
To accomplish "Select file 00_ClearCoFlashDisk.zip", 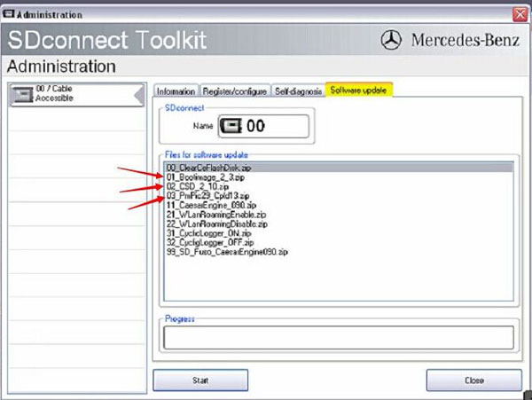I will click(339, 168).
